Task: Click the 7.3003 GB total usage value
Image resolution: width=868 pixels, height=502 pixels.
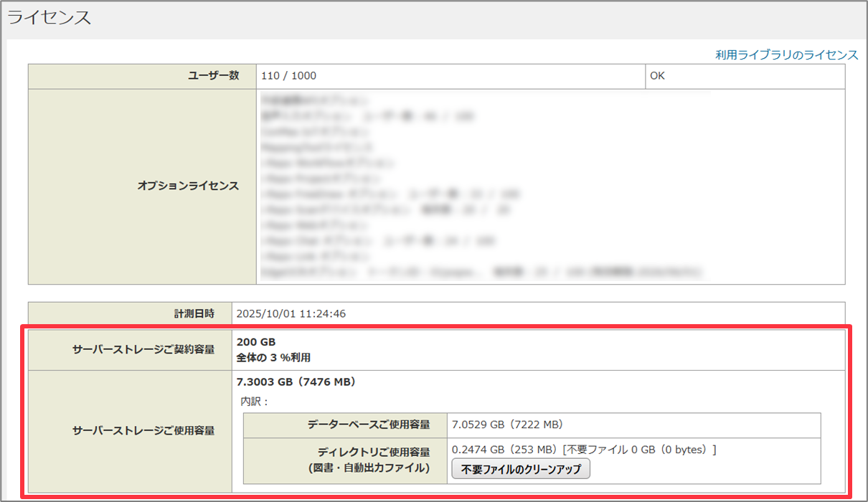Action: click(x=296, y=382)
